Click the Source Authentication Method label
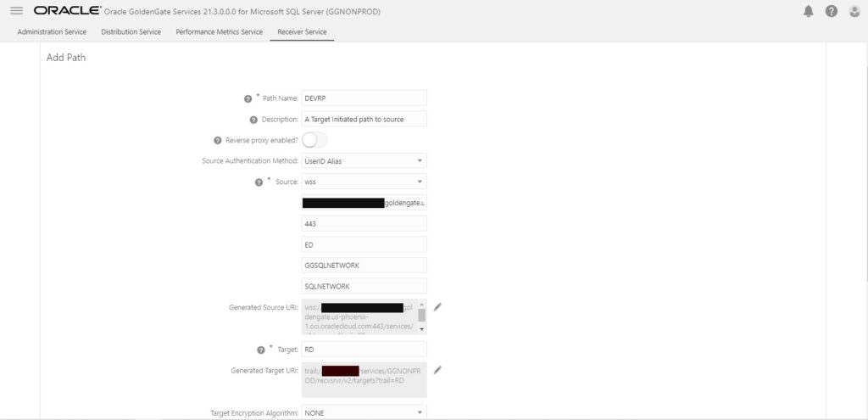The height and width of the screenshot is (420, 868). [x=250, y=161]
